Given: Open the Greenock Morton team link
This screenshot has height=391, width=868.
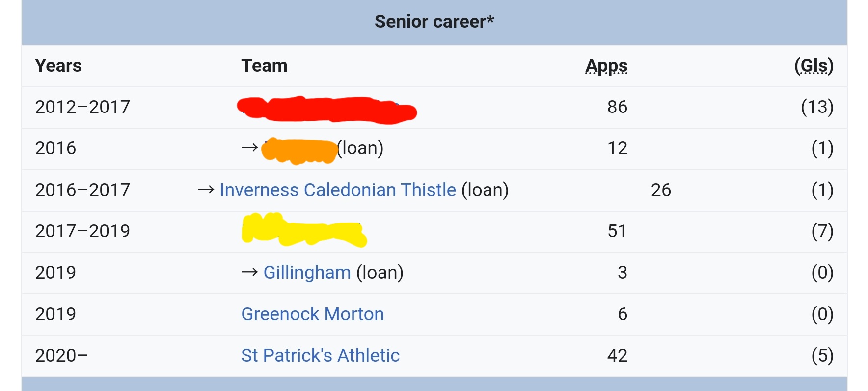Looking at the screenshot, I should (312, 314).
